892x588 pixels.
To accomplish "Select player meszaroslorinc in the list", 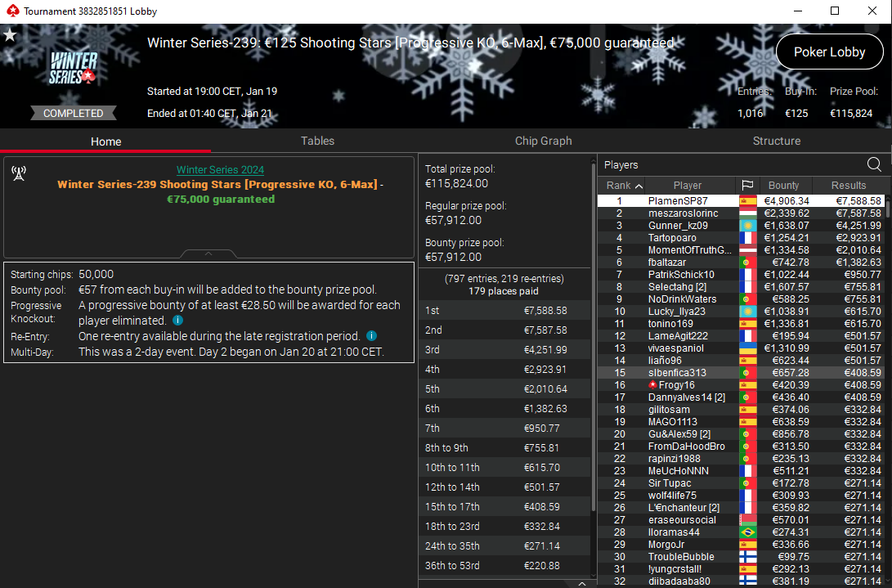I will point(742,213).
